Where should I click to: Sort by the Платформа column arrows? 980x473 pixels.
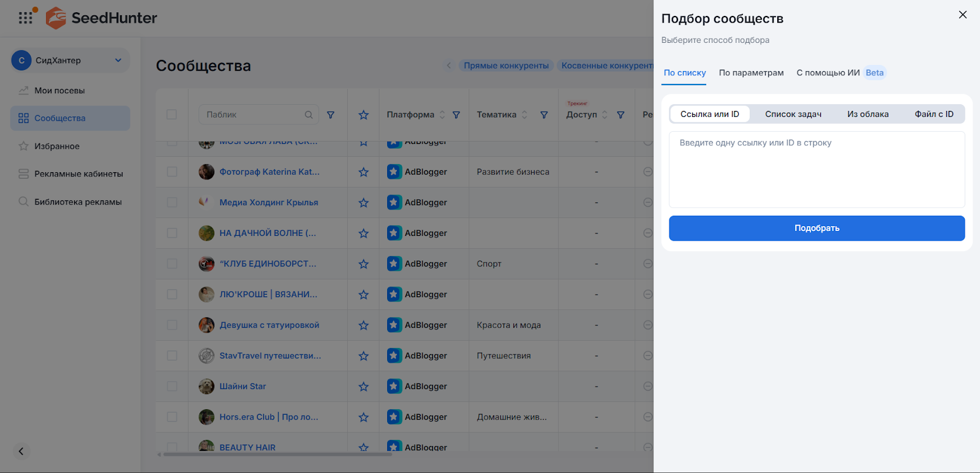pyautogui.click(x=442, y=115)
